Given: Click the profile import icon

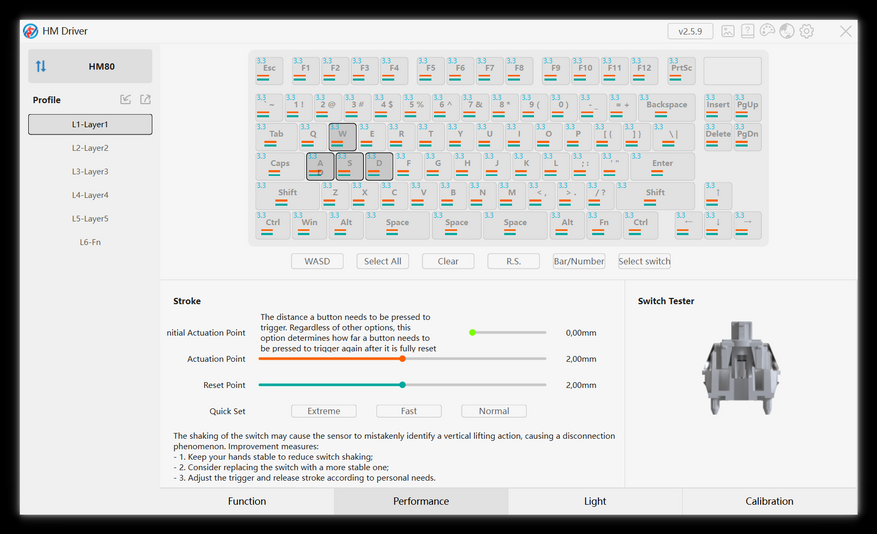Looking at the screenshot, I should (x=125, y=100).
